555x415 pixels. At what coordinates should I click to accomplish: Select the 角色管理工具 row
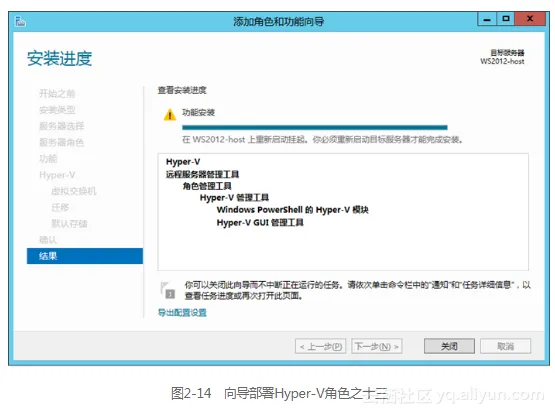click(x=207, y=186)
